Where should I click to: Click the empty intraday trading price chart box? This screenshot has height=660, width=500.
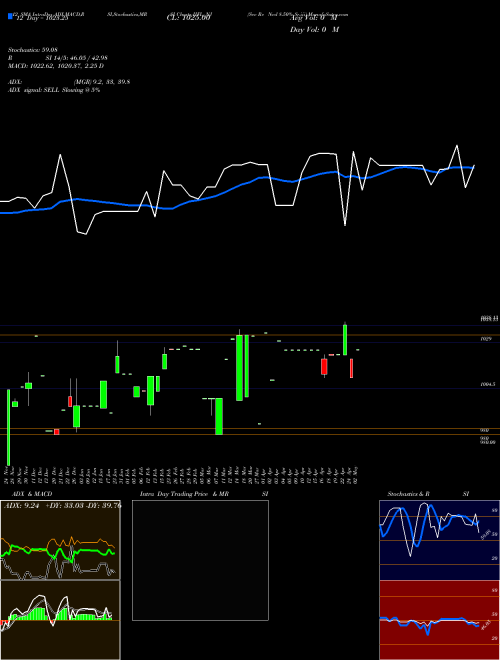coord(200,560)
